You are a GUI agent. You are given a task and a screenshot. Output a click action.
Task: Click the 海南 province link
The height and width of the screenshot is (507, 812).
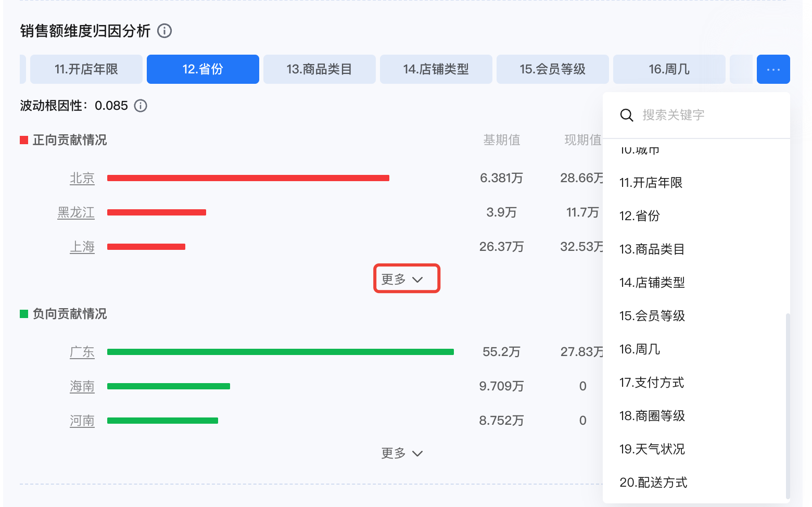(82, 386)
